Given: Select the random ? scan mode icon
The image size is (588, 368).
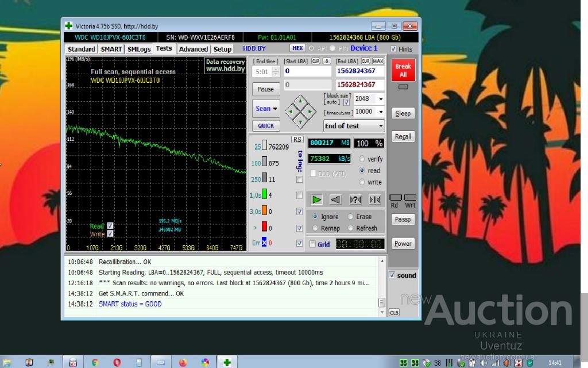Looking at the screenshot, I should click(355, 200).
